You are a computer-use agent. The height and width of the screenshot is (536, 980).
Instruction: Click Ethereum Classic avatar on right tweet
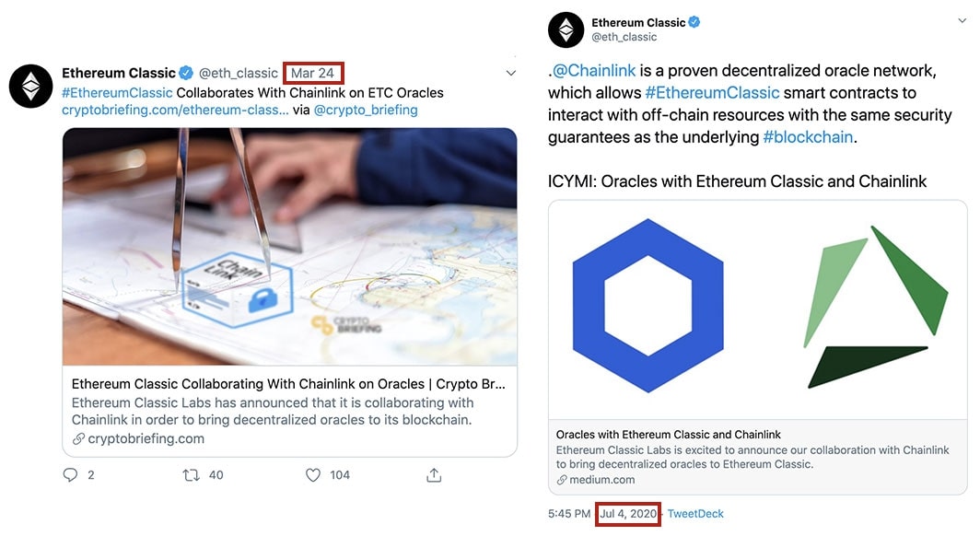pyautogui.click(x=566, y=29)
